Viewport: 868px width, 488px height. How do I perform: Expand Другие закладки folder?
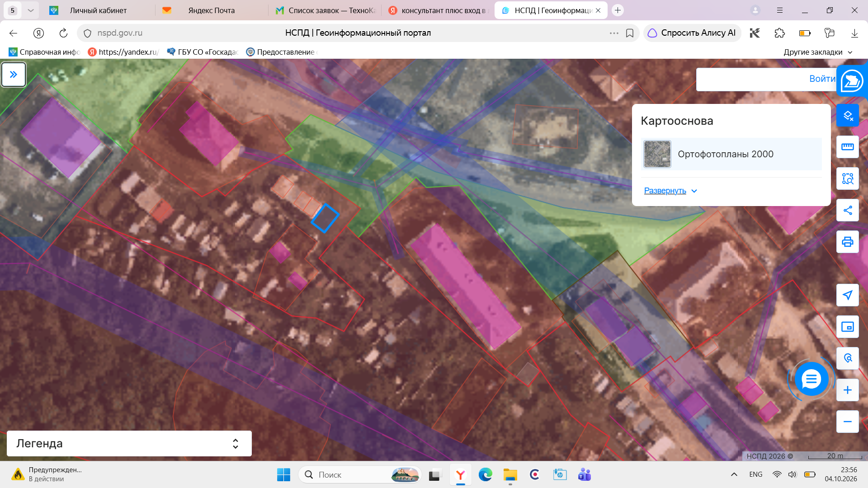coord(817,52)
